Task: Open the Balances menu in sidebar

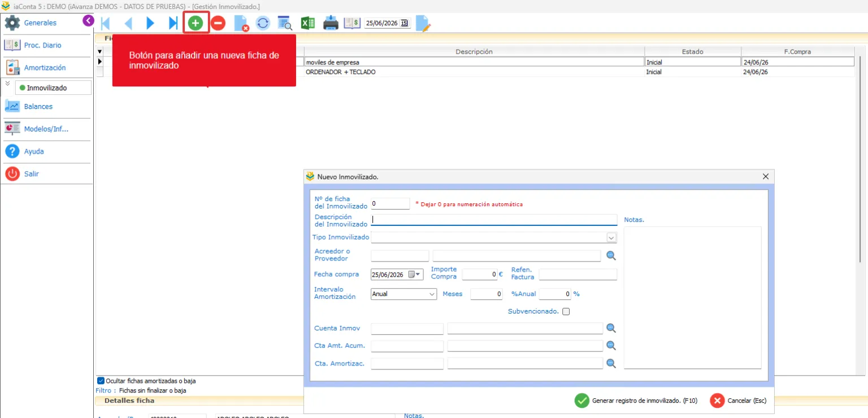Action: coord(38,106)
